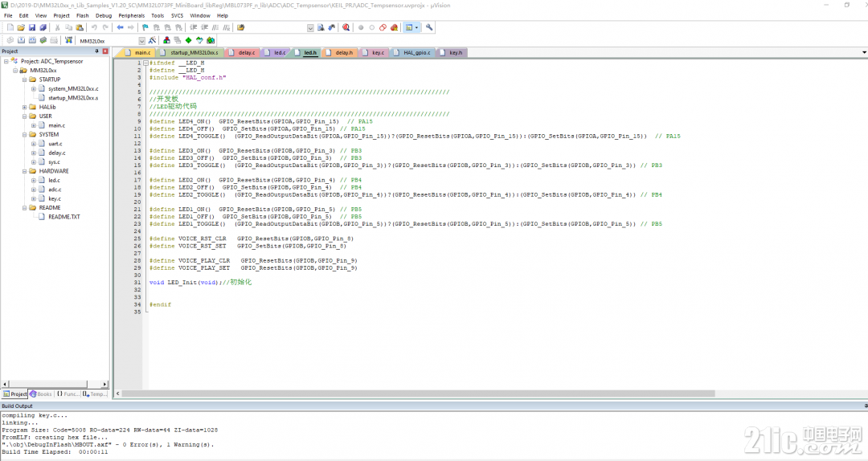Open the editor tab list dropdown arrow

(x=864, y=52)
